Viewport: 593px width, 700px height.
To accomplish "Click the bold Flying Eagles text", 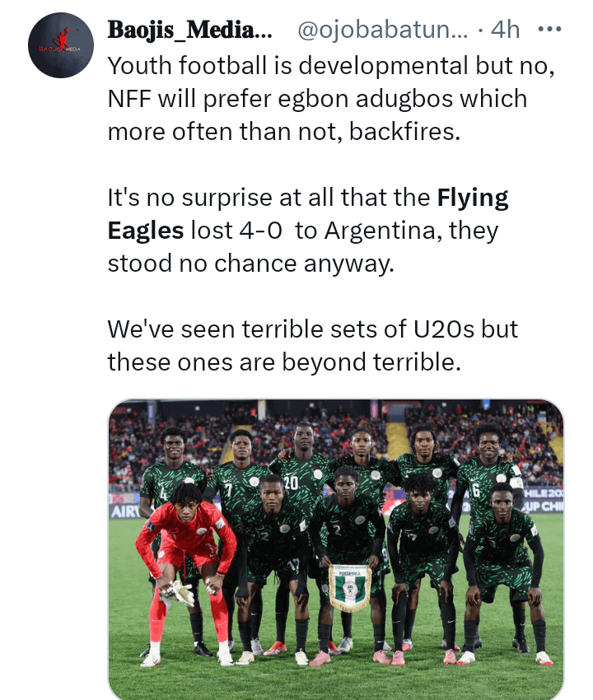I will point(308,213).
